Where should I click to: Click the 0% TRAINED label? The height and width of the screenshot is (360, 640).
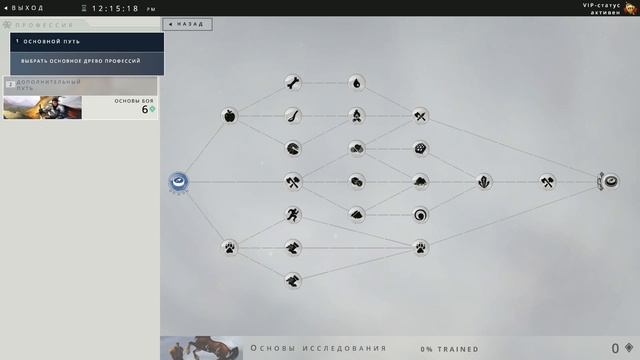[x=449, y=349]
